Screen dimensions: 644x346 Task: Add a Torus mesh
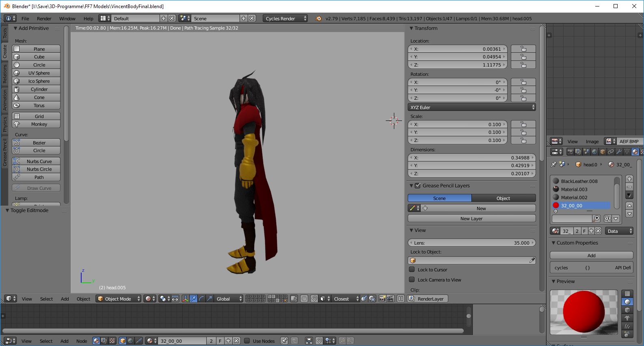tap(36, 105)
